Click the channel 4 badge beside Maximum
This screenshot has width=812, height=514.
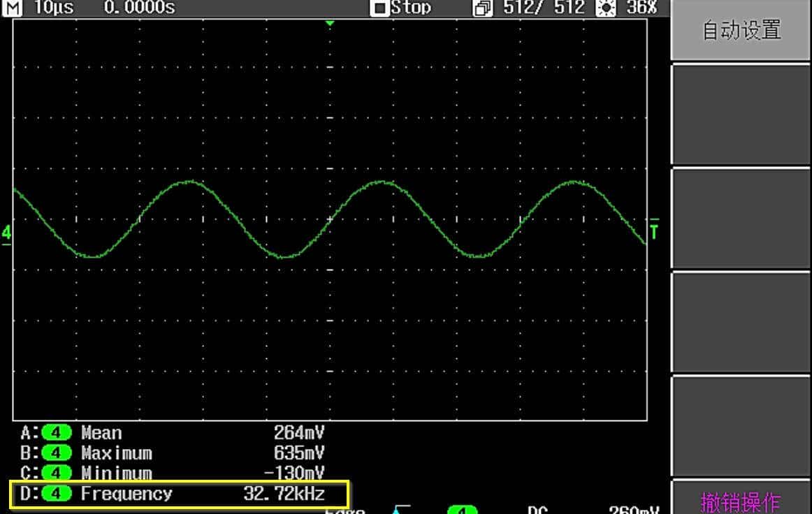click(x=57, y=453)
